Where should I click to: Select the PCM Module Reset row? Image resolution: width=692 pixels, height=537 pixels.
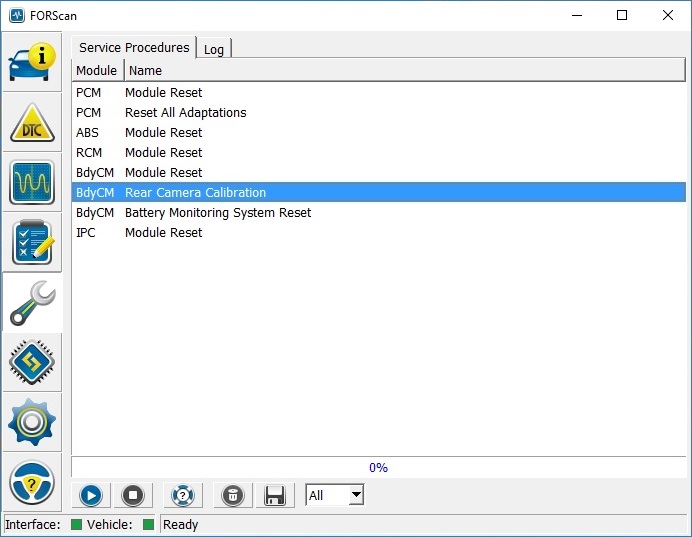[x=379, y=93]
